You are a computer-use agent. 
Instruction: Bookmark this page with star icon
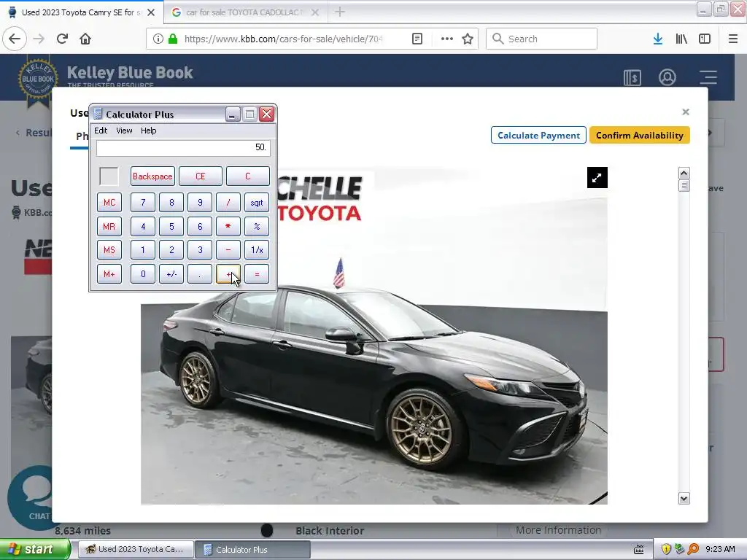click(x=468, y=39)
